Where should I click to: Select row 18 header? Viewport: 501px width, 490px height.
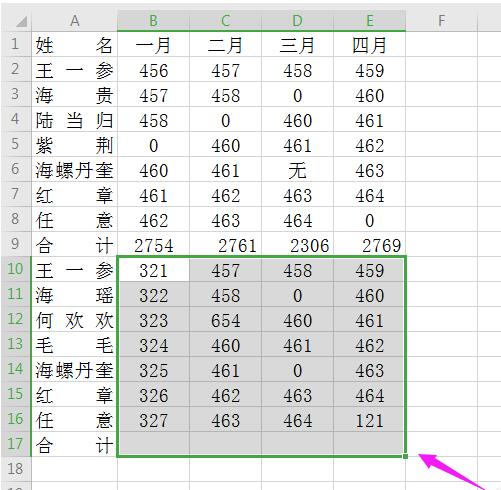16,469
